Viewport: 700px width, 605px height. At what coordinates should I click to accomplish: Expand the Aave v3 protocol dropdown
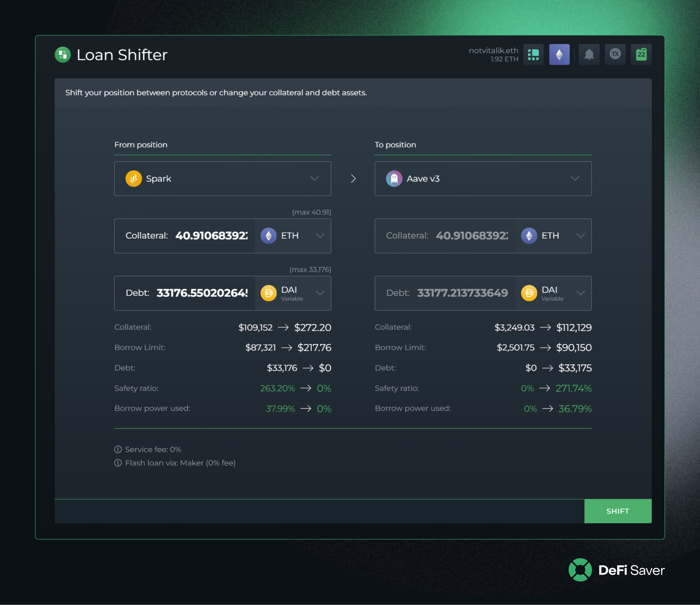click(575, 178)
